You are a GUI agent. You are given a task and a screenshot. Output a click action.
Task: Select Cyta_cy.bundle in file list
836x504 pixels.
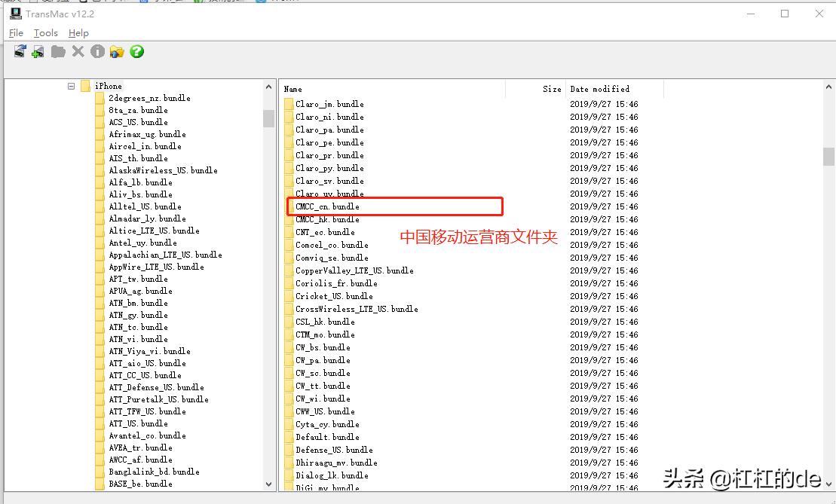click(327, 424)
